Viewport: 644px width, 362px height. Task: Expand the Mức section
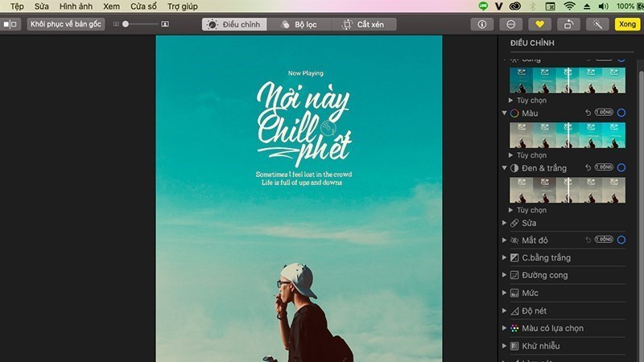pyautogui.click(x=505, y=293)
